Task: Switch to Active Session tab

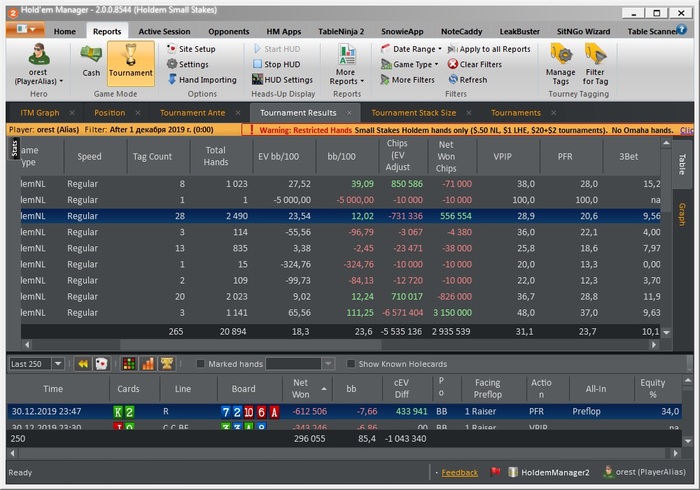Action: (x=164, y=31)
